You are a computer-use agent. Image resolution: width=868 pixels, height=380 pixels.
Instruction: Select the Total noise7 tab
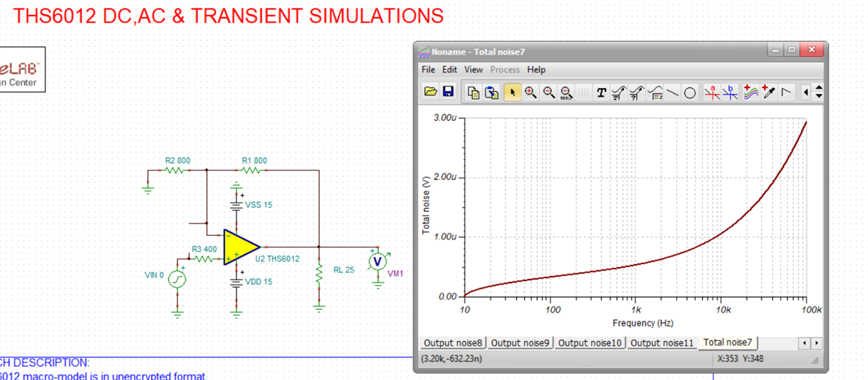click(x=728, y=343)
